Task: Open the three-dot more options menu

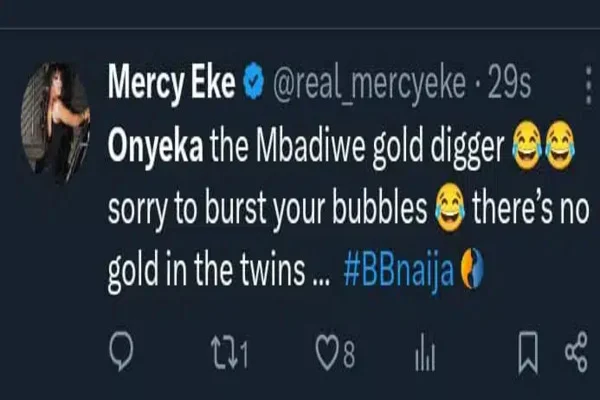Action: pos(589,85)
